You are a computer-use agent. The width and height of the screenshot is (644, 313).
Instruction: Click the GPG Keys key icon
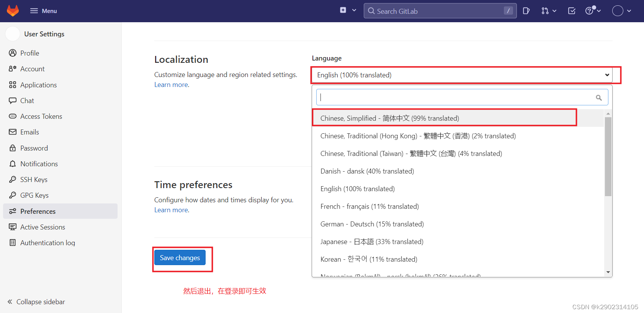click(13, 195)
